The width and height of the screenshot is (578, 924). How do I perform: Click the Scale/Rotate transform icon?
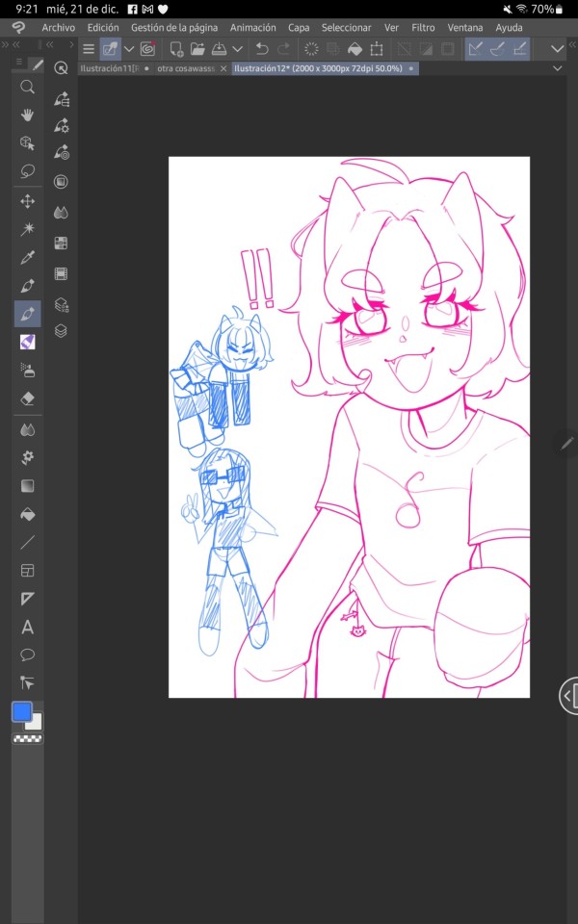(377, 49)
